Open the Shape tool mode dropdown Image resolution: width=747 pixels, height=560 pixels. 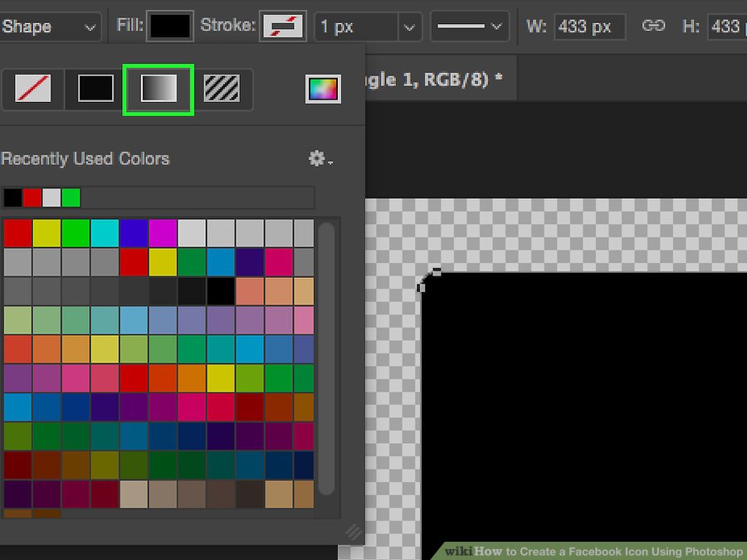(50, 27)
